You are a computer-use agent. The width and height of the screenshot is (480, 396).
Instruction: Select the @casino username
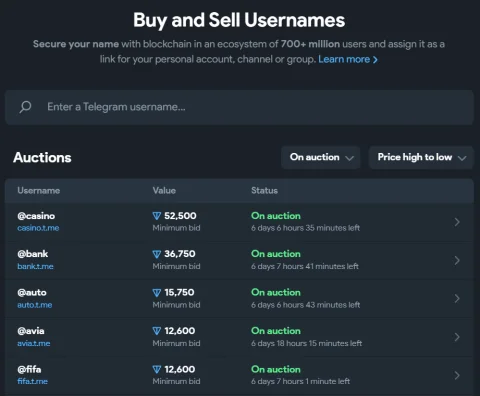tap(36, 216)
